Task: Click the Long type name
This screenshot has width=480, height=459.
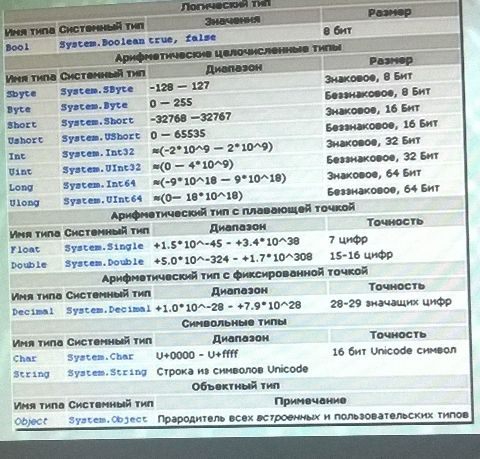Action: coord(21,187)
